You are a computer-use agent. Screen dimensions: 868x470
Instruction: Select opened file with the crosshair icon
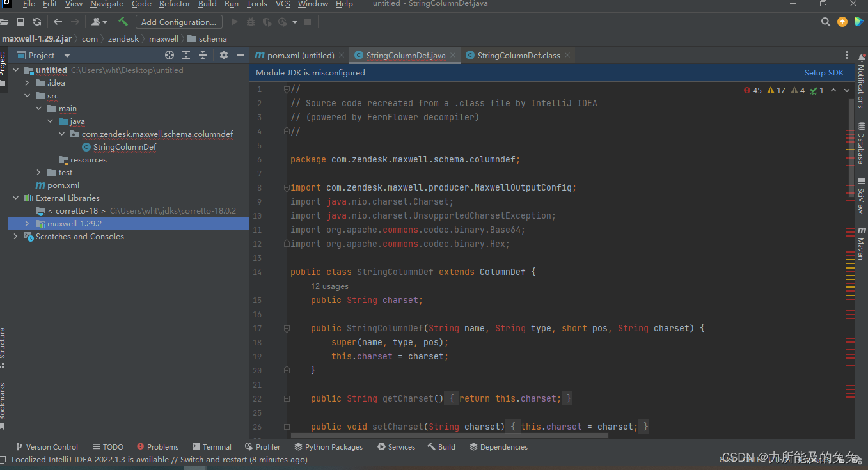(x=170, y=55)
